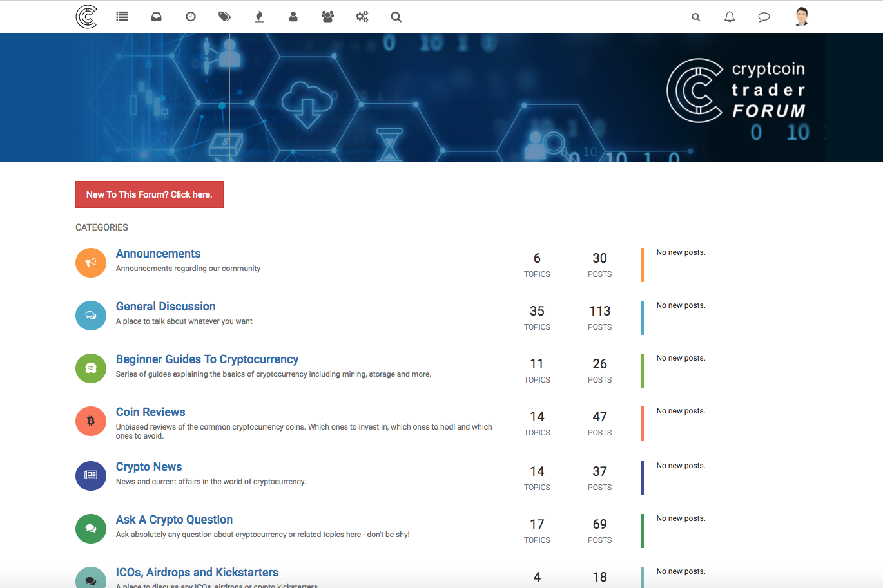This screenshot has height=588, width=883.
Task: Click the settings gears icon
Action: click(x=362, y=17)
